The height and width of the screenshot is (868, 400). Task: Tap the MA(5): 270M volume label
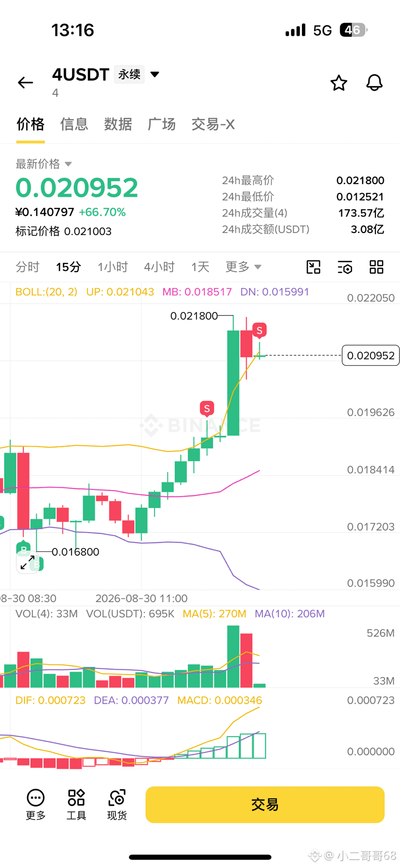point(214,614)
